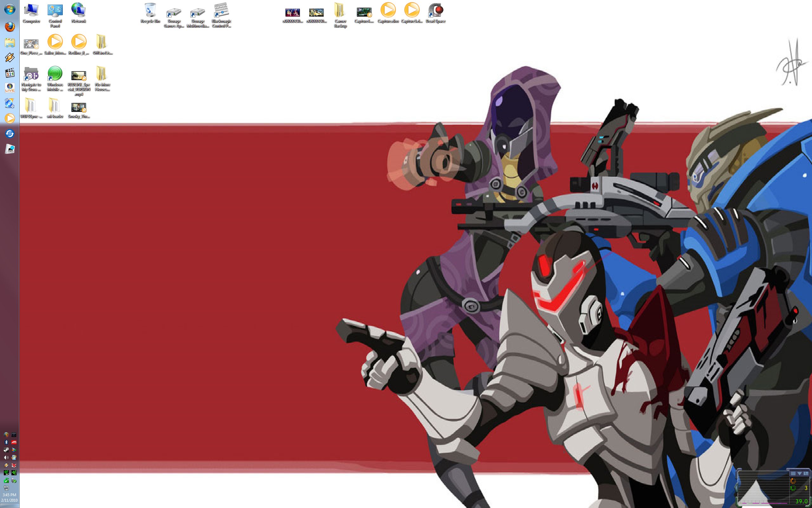Select the One_Piece_ video file
This screenshot has width=812, height=508.
(x=31, y=46)
